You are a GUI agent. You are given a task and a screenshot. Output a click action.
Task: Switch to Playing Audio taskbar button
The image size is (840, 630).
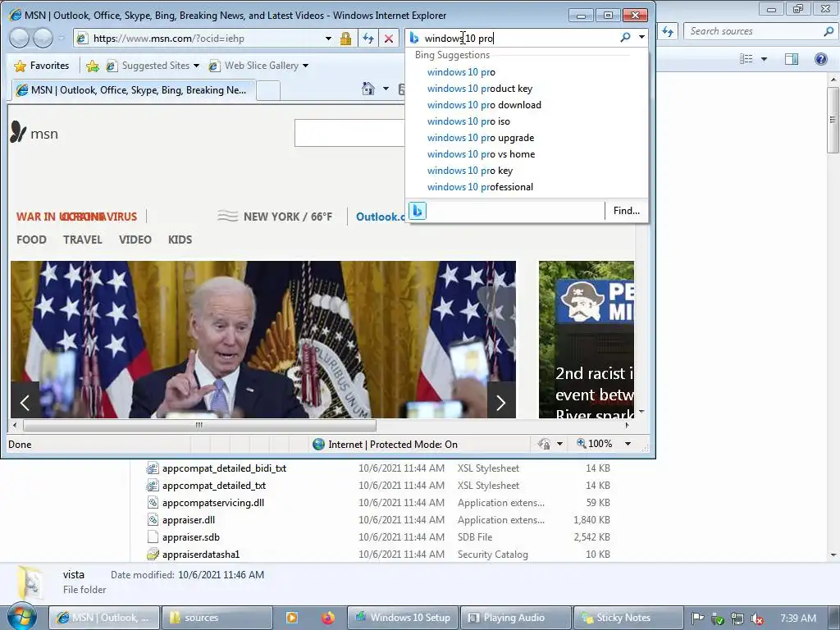point(515,618)
